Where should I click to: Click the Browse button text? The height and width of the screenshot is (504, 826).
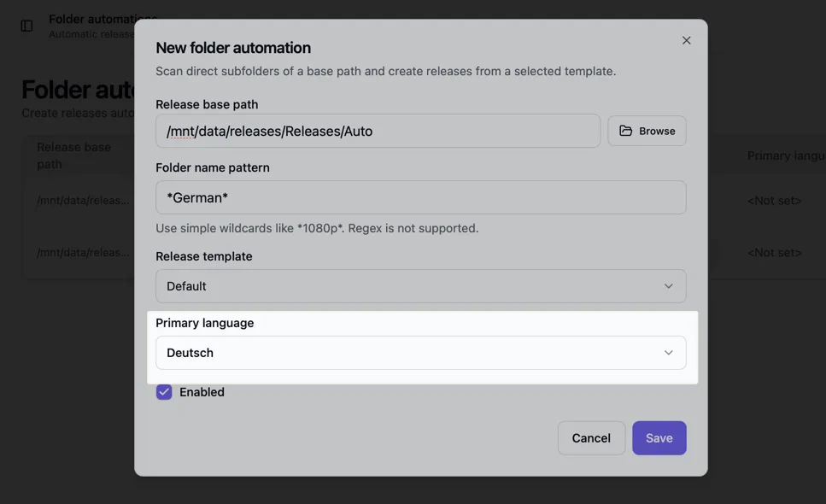pos(657,132)
